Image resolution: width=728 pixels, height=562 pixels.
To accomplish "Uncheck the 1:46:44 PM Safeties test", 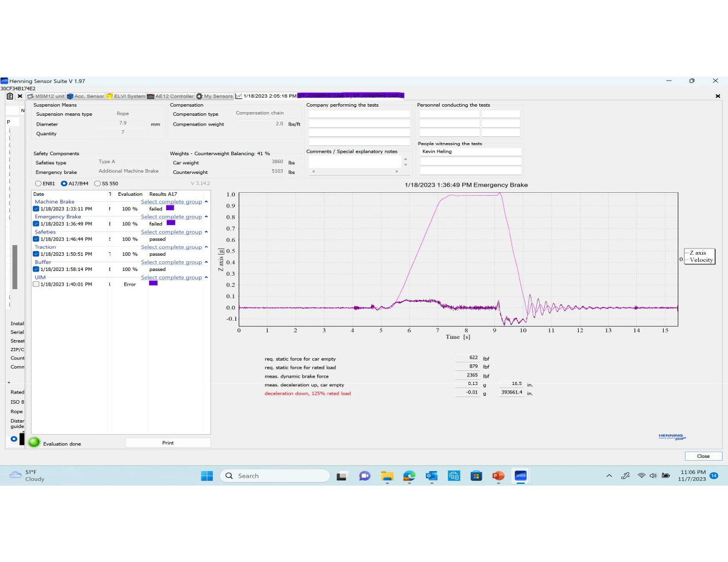I will coord(36,239).
